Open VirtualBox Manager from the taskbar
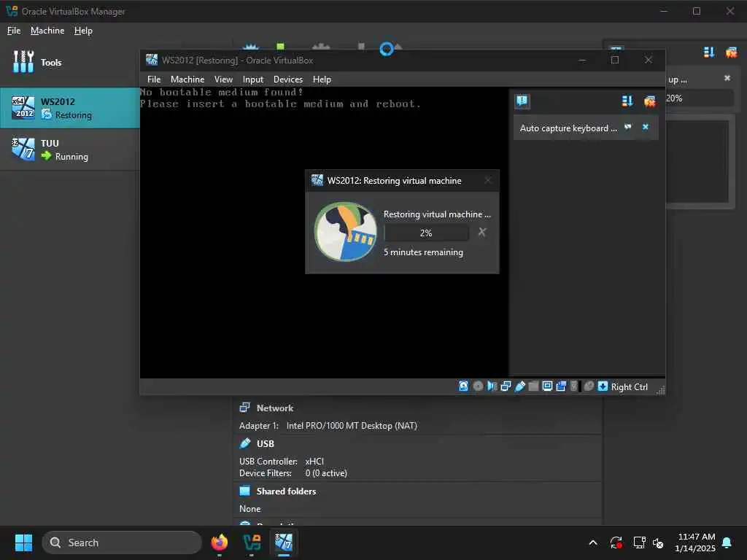Image resolution: width=747 pixels, height=560 pixels. [252, 542]
